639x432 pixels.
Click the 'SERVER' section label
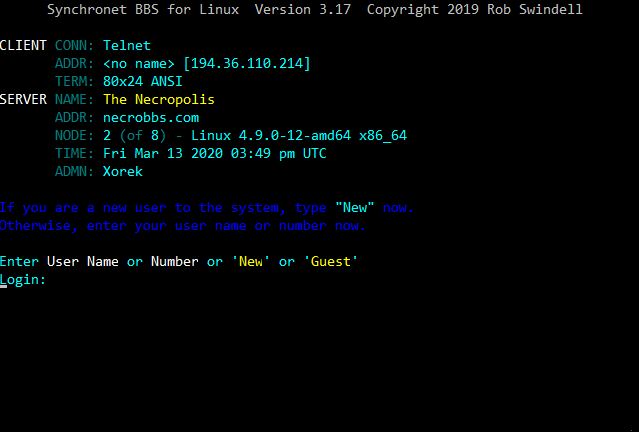pyautogui.click(x=23, y=99)
